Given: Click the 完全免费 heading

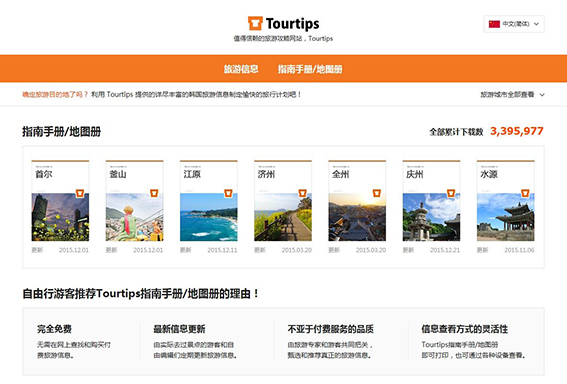Looking at the screenshot, I should coord(54,329).
